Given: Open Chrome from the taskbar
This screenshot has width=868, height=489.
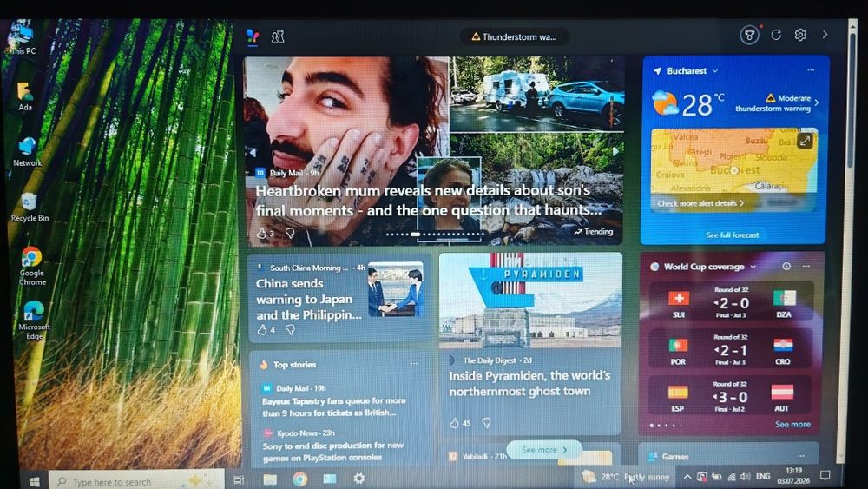Looking at the screenshot, I should 299,479.
